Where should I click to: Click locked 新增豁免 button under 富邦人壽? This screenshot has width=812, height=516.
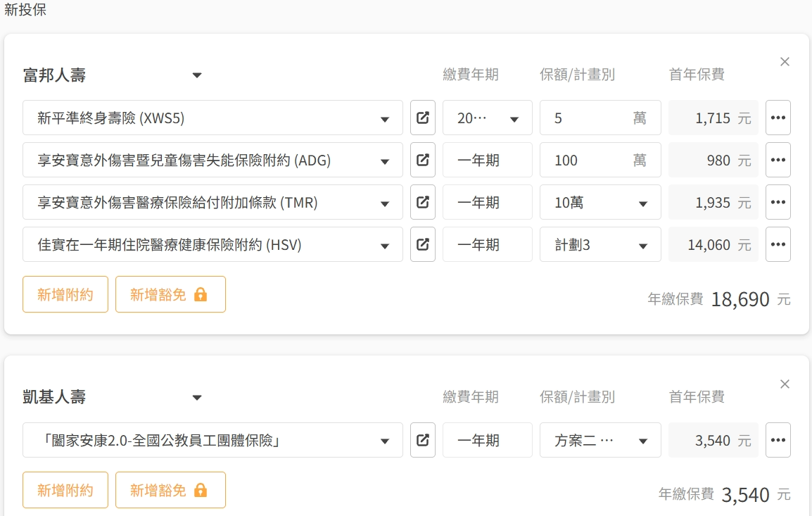[170, 294]
